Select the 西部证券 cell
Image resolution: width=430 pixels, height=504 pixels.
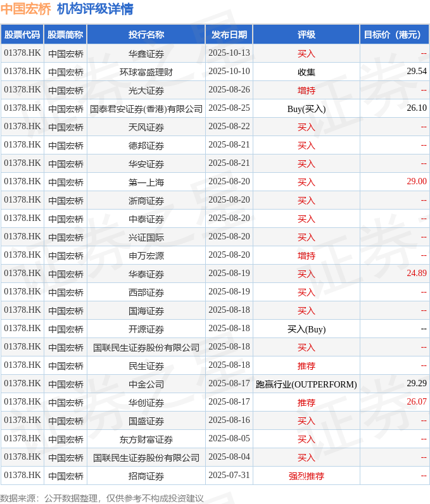[x=146, y=292]
